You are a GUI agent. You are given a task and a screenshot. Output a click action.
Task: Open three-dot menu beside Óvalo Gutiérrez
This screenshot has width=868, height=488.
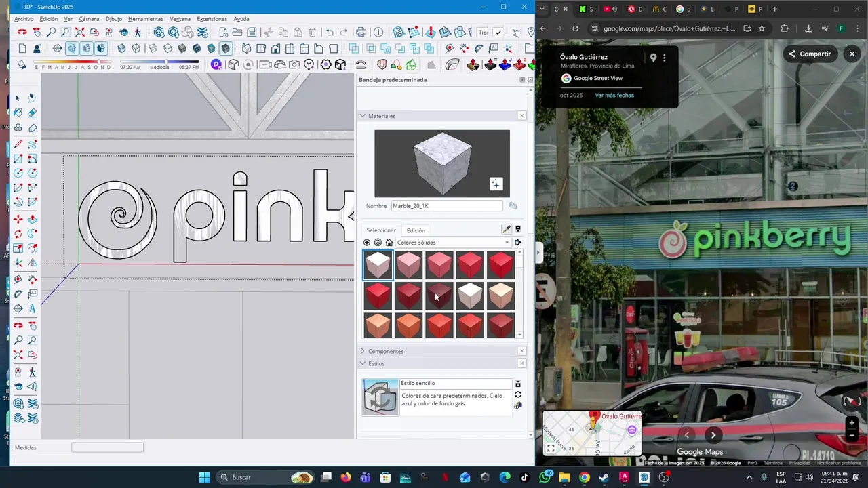[x=665, y=58]
